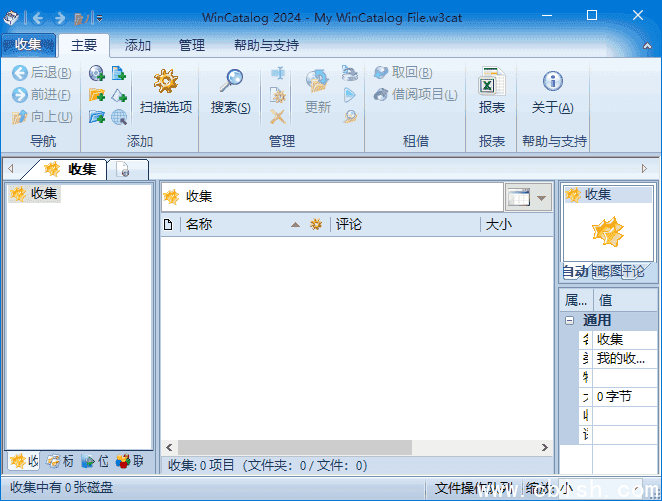Image resolution: width=662 pixels, height=501 pixels.
Task: Open the quick-access toolbar customize dropdown
Action: pos(99,18)
